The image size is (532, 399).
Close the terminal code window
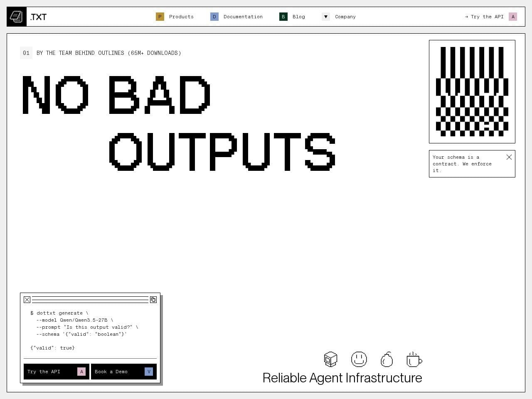click(x=27, y=300)
